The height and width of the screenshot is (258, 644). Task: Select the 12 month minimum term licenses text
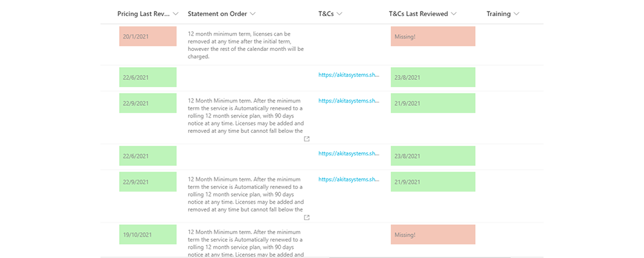click(245, 45)
